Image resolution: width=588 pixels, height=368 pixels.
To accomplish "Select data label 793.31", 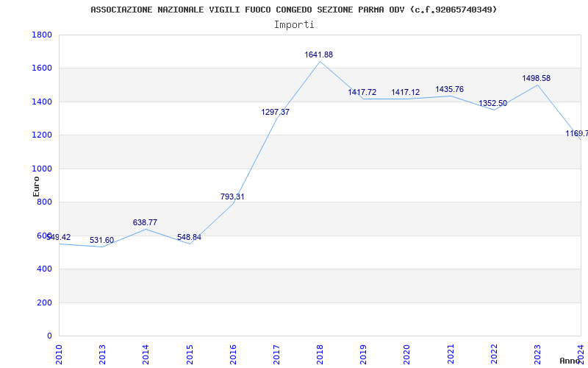I will (x=232, y=197).
